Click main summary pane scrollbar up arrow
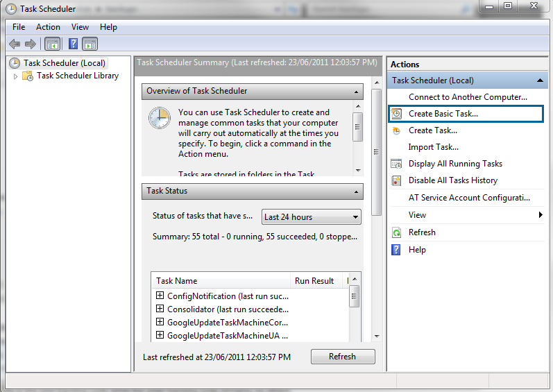Image resolution: width=553 pixels, height=392 pixels. point(377,83)
